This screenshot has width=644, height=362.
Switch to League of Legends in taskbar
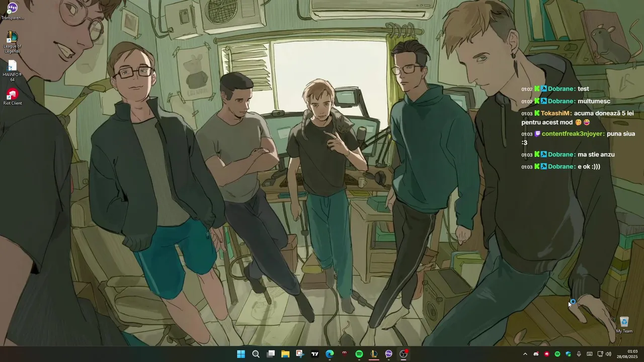374,354
